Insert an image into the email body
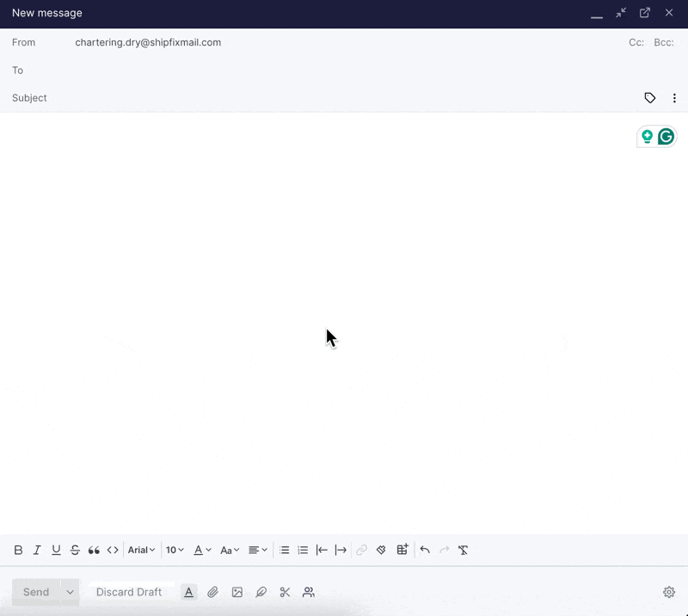 tap(237, 592)
